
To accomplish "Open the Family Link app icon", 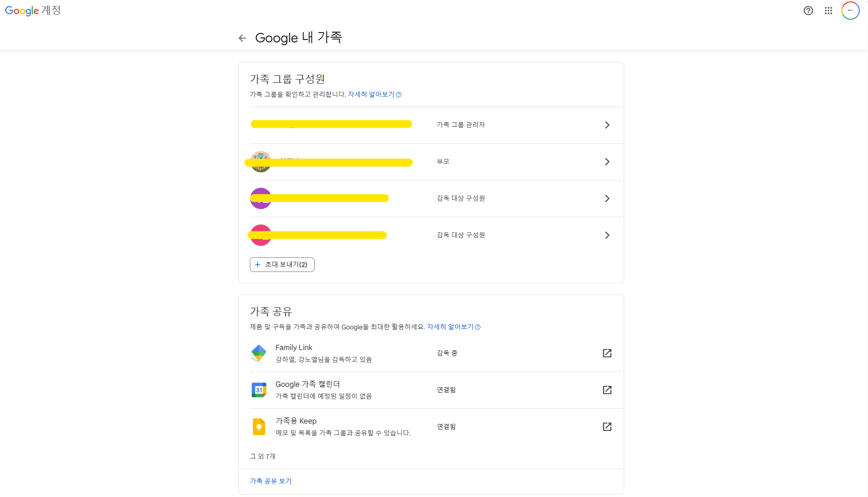I will tap(259, 353).
